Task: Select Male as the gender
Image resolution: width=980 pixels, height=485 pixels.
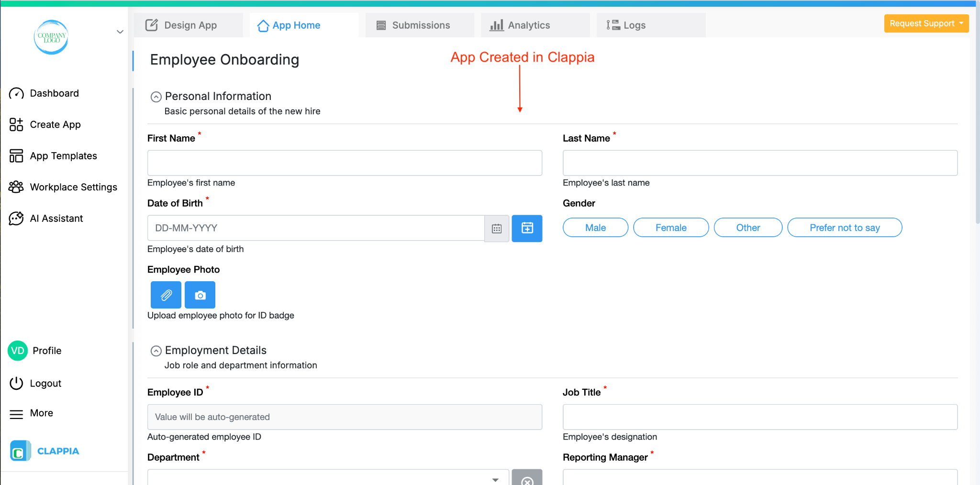Action: tap(595, 227)
